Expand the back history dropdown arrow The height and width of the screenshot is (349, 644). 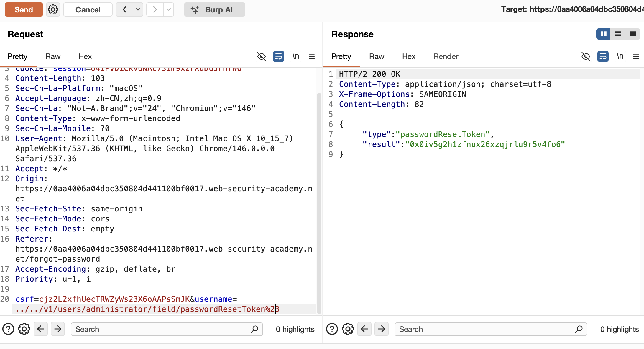click(138, 10)
